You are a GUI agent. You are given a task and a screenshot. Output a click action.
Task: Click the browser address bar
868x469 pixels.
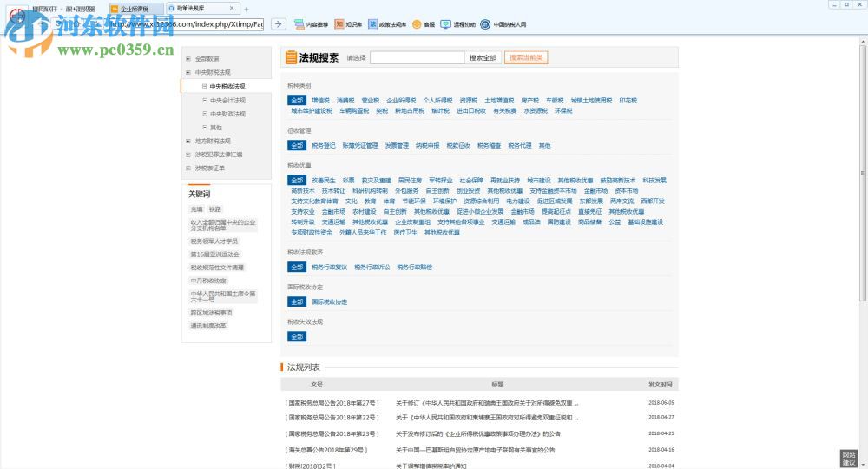tap(186, 23)
